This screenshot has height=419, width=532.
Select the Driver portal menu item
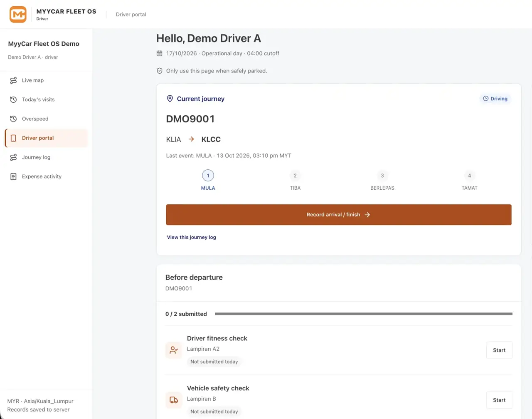click(x=47, y=138)
